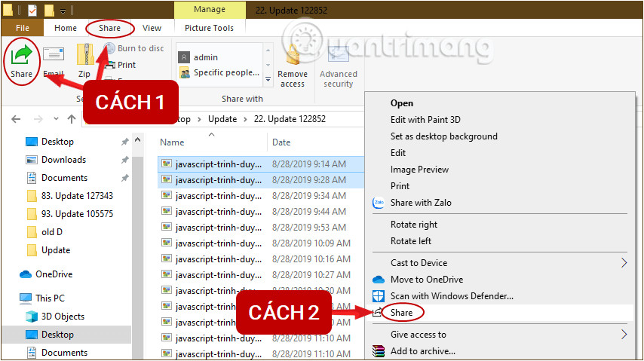Select file dated 8/28/2019 10:09 AM
Image resolution: width=644 pixels, height=361 pixels.
click(261, 243)
